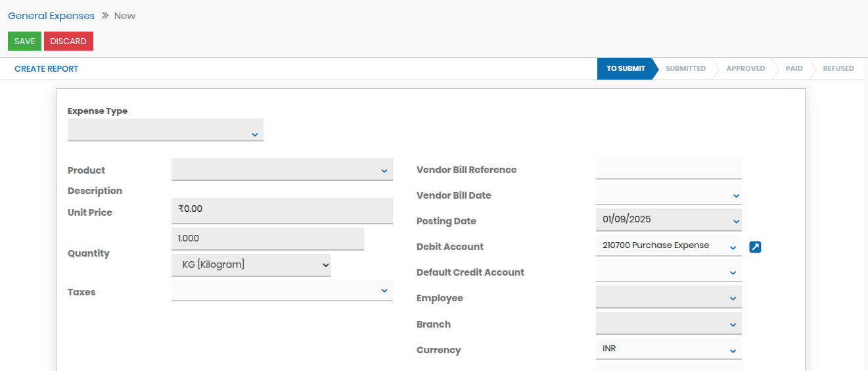The width and height of the screenshot is (868, 371).
Task: Select the Approved status stage
Action: point(745,68)
